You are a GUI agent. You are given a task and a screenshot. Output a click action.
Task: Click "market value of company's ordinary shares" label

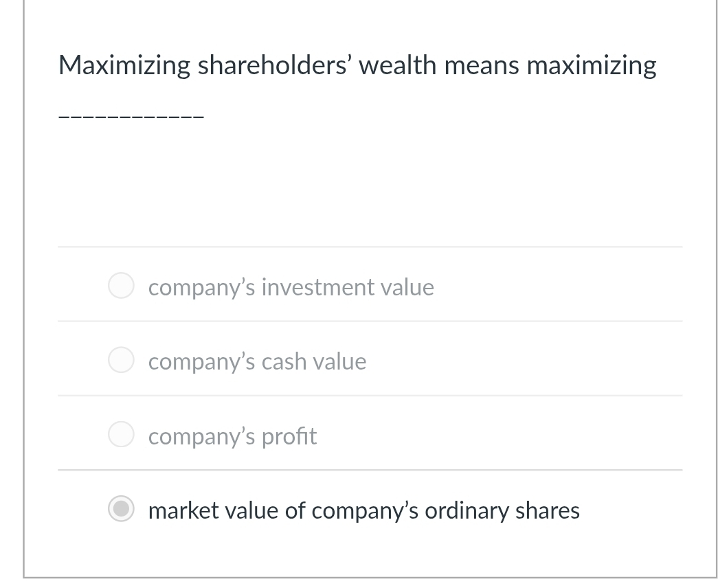click(363, 510)
